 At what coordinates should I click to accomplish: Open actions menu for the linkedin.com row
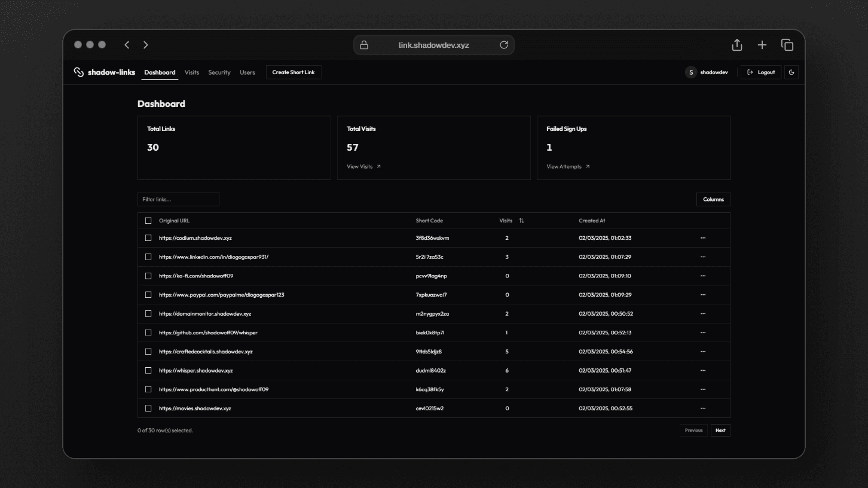tap(702, 257)
